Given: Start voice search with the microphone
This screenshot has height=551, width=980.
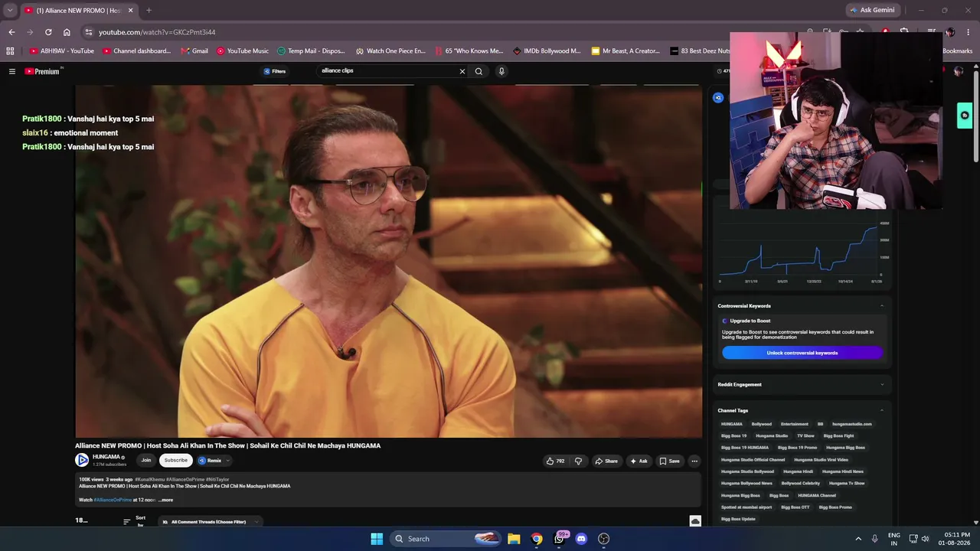Looking at the screenshot, I should click(x=501, y=71).
